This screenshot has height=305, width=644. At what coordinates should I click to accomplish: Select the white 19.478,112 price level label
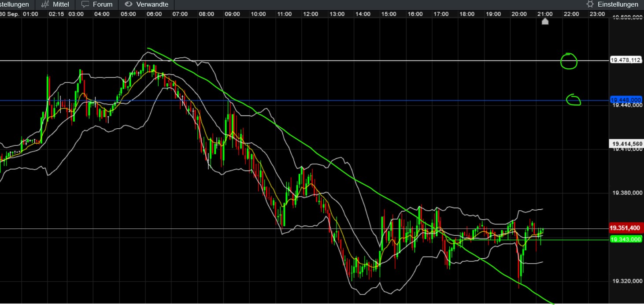(x=625, y=60)
